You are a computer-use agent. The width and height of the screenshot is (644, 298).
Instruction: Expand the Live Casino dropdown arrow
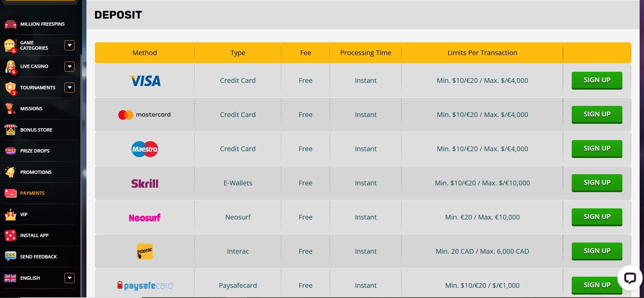(70, 66)
